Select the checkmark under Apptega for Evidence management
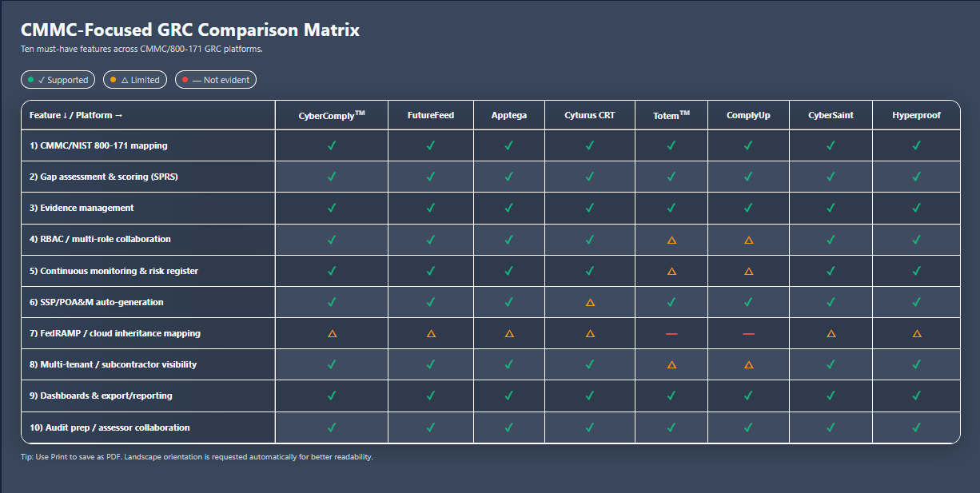 pos(508,208)
